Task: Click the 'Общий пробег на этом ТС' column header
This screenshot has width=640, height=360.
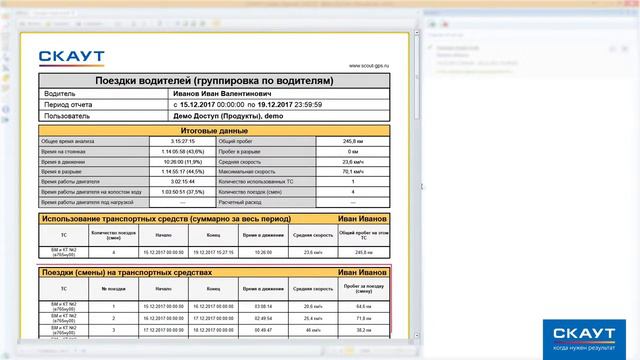Action: pos(364,235)
